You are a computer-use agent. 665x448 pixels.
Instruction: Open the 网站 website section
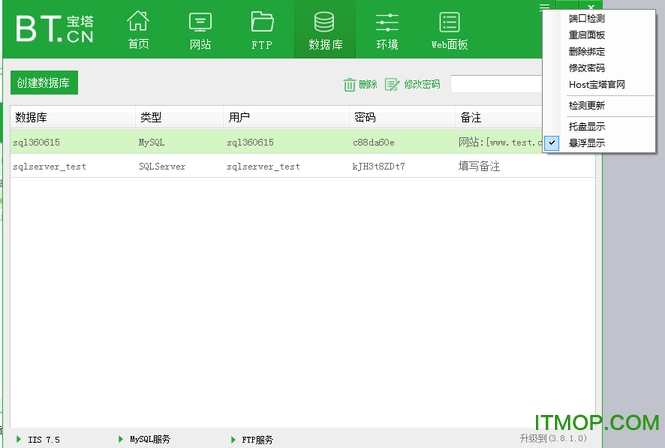pos(200,30)
